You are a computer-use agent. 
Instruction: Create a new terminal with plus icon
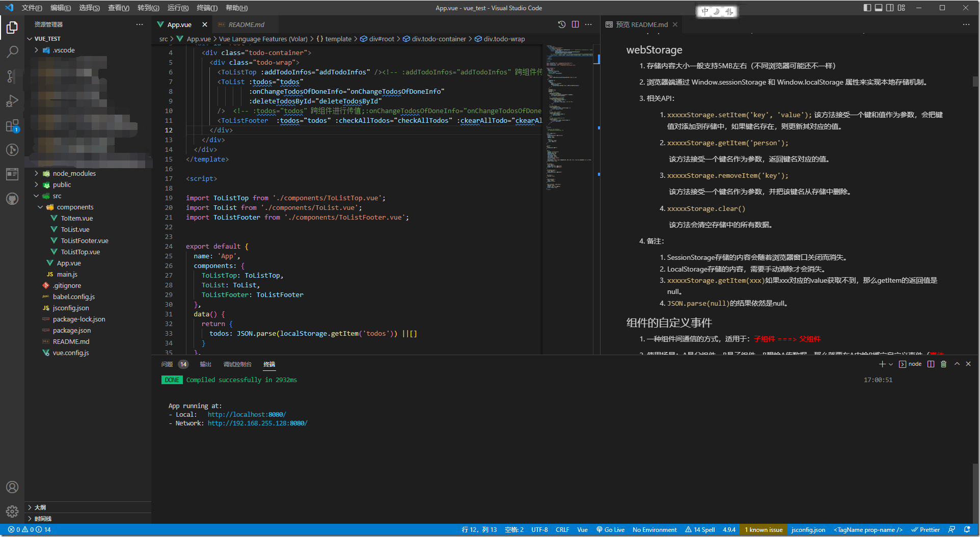(x=882, y=364)
